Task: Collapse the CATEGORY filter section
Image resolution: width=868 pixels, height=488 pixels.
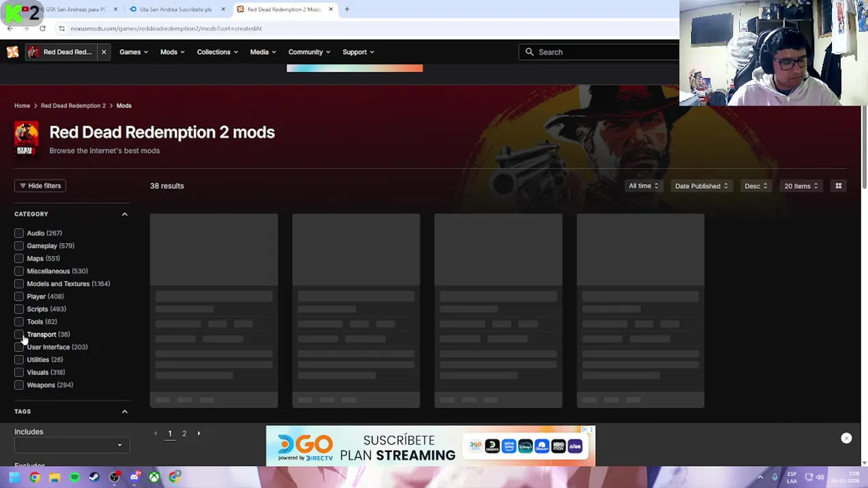Action: click(x=124, y=214)
